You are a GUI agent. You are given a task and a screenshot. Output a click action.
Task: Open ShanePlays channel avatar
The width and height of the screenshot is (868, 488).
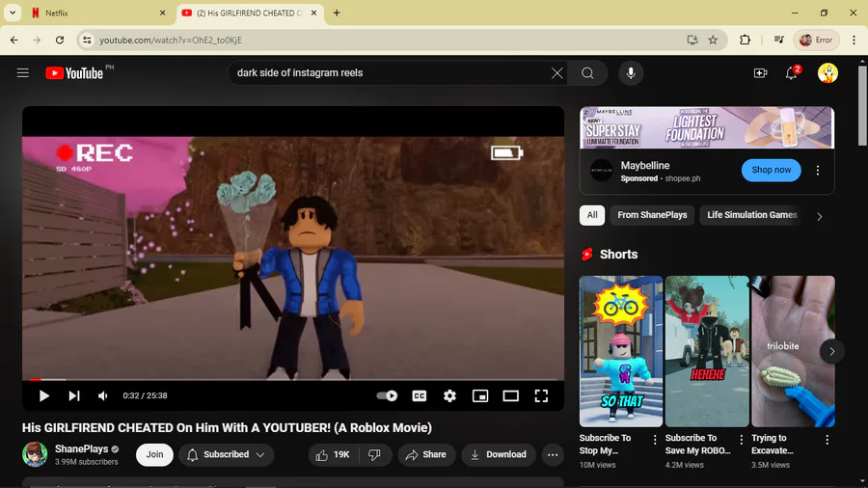click(x=35, y=454)
